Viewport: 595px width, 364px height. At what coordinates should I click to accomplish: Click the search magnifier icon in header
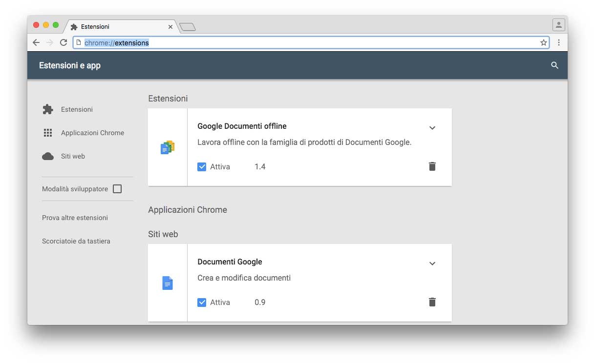tap(554, 65)
